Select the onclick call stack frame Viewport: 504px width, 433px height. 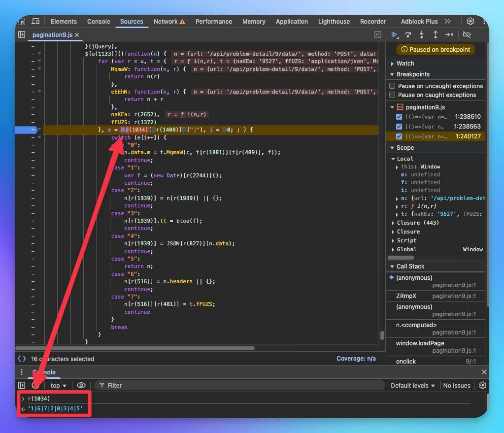[435, 361]
